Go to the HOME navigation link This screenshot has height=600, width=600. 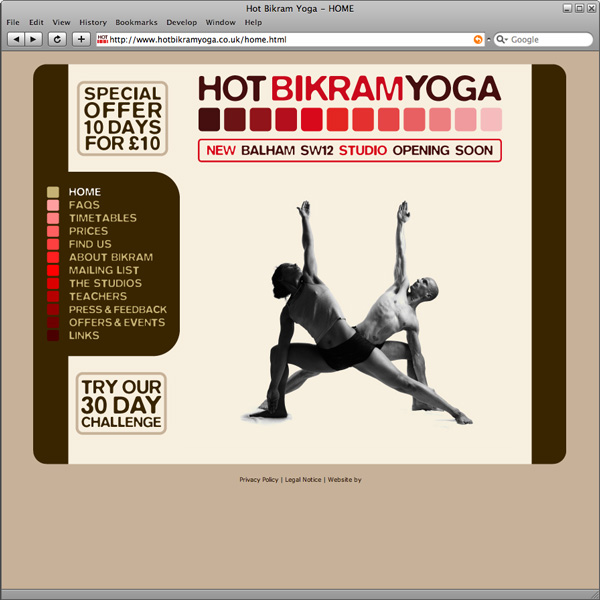(x=85, y=192)
